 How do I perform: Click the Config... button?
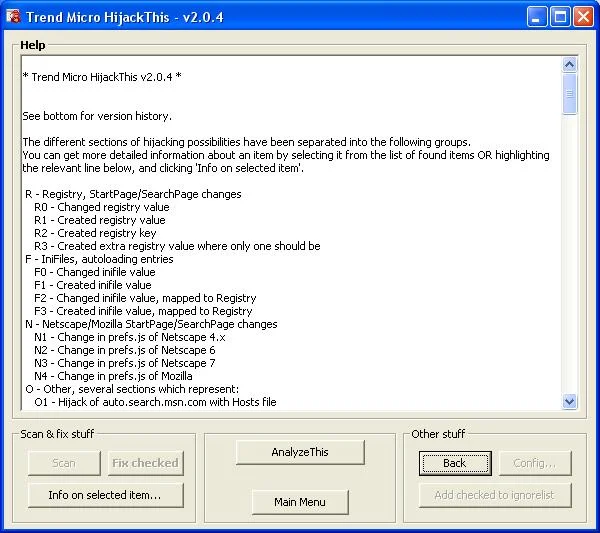[535, 463]
